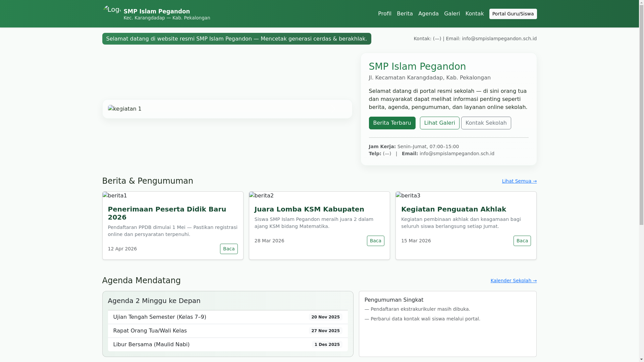The width and height of the screenshot is (644, 362).
Task: Click the Jl. Kecamatan Karangdadap address line
Action: click(430, 78)
